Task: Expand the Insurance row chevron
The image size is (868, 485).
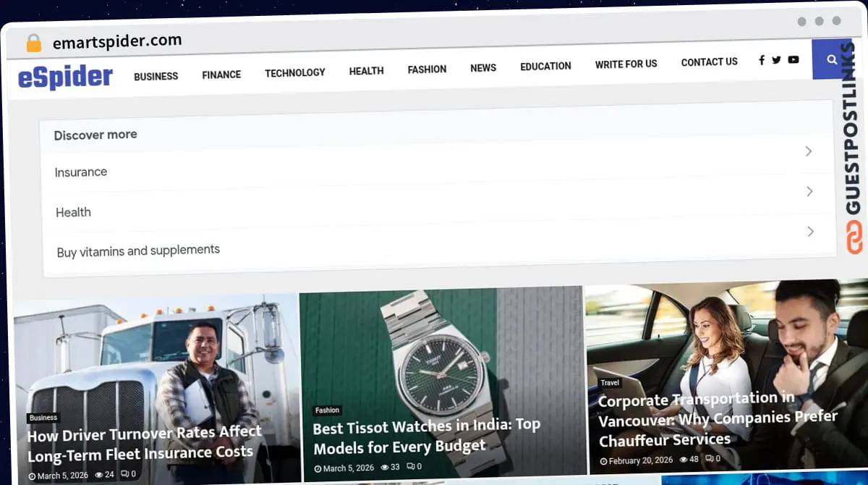Action: (x=809, y=151)
